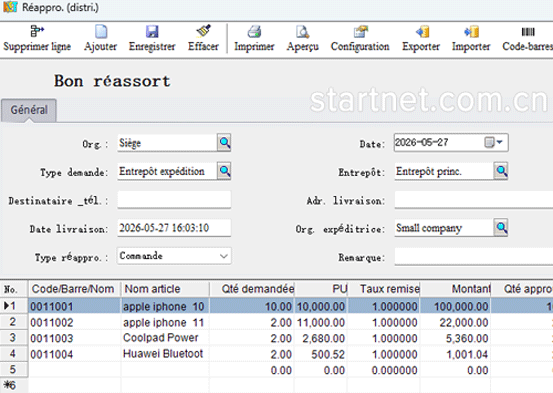Expand the Type réappro. Commande dropdown
The image size is (553, 393).
point(224,256)
